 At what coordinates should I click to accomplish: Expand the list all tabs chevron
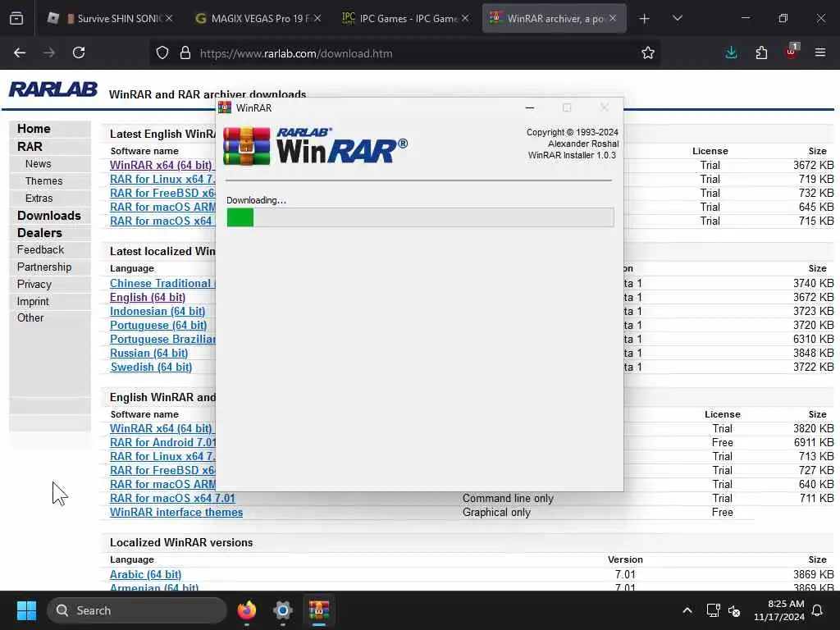pos(677,18)
